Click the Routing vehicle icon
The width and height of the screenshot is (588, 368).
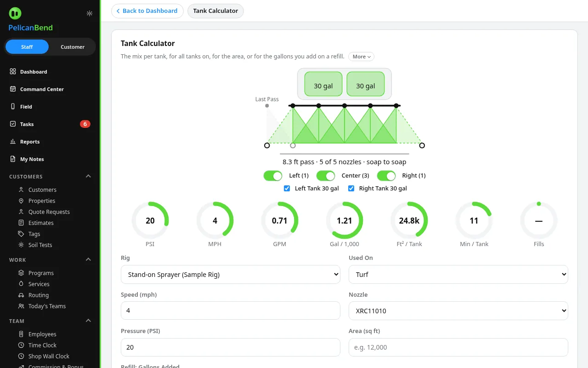pos(21,295)
